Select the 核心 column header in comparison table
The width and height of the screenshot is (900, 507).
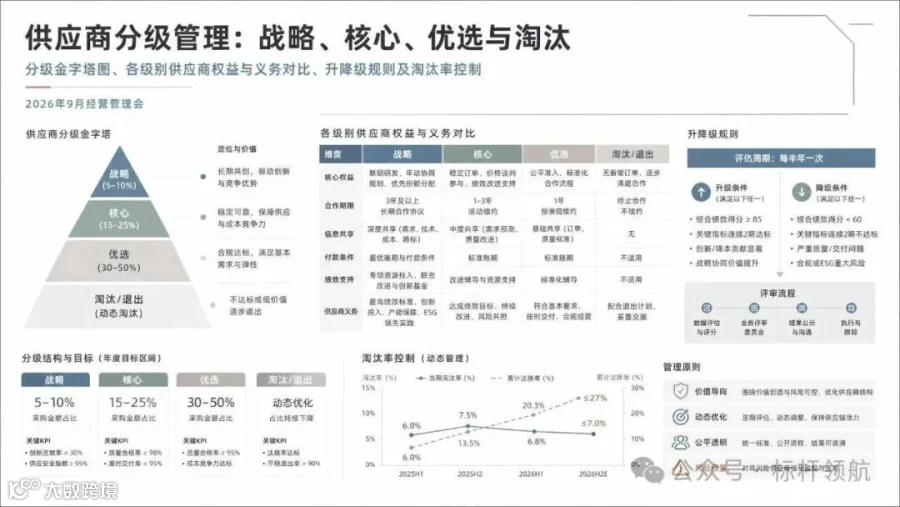pyautogui.click(x=482, y=154)
